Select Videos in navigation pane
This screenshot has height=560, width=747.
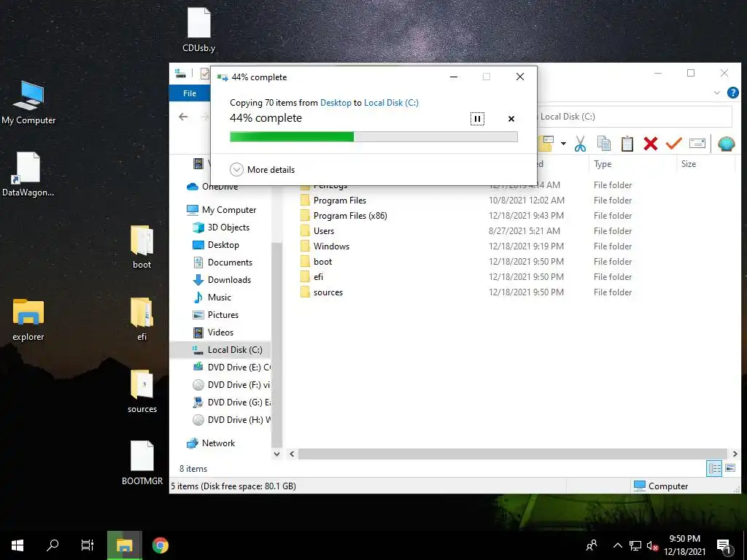click(x=213, y=332)
